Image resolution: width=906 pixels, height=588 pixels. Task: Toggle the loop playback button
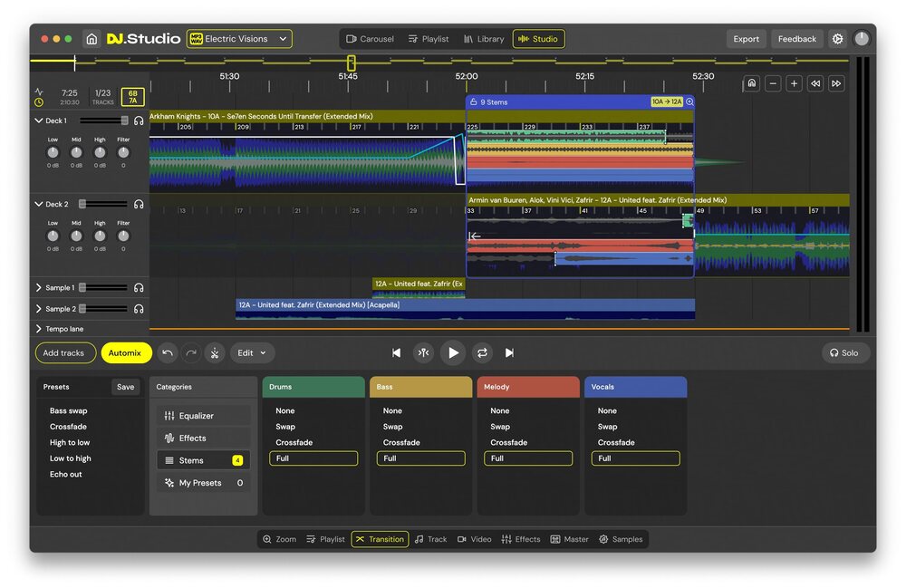point(482,353)
